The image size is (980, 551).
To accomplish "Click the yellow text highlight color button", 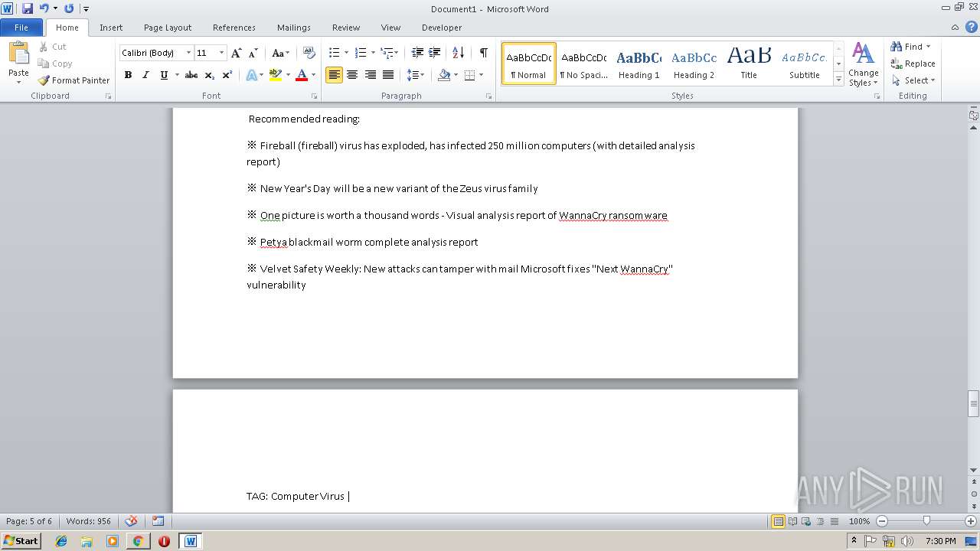I will [x=276, y=75].
